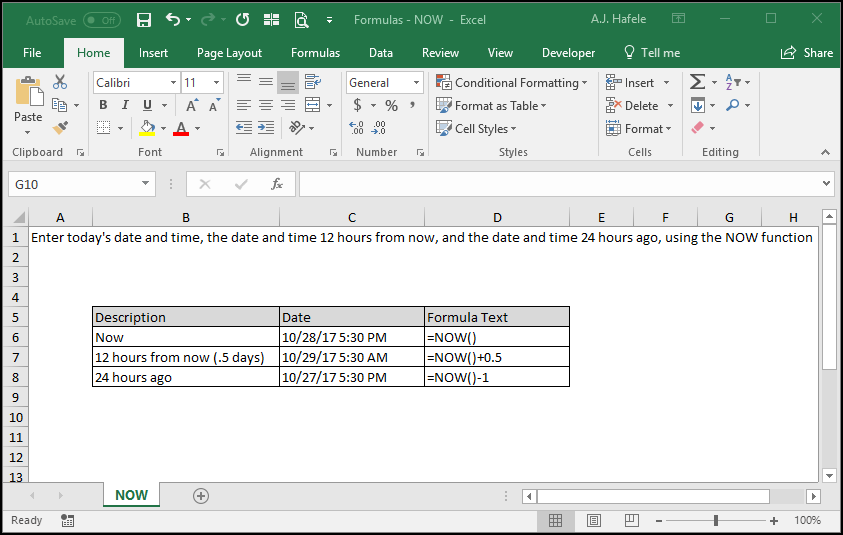The image size is (843, 535).
Task: Toggle the AutoSave switch
Action: (x=102, y=20)
